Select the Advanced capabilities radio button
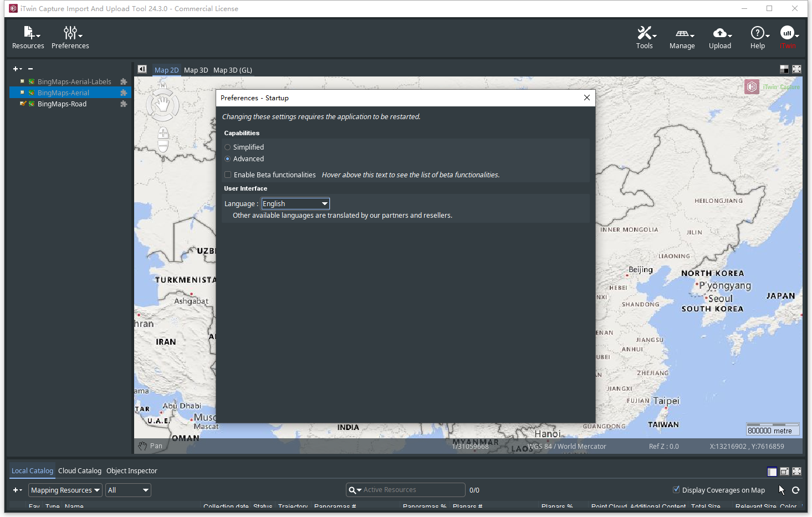This screenshot has width=812, height=517. point(227,158)
